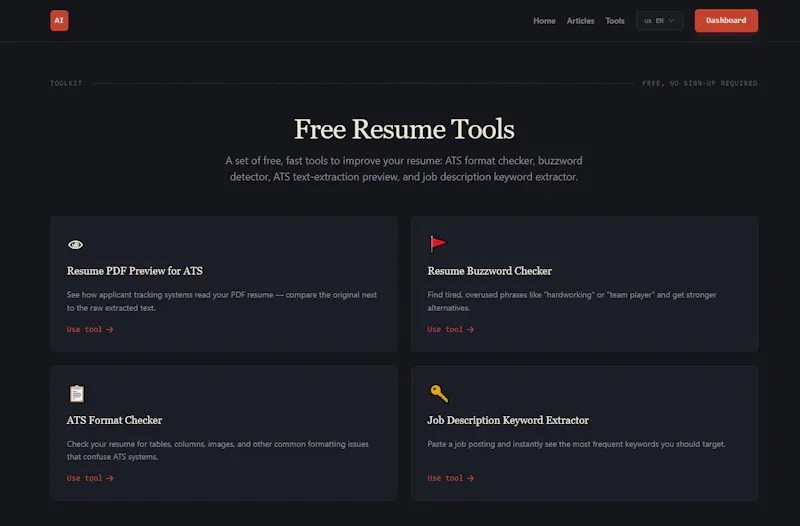Open the Resume Buzzword Checker title
800x526 pixels.
coord(490,271)
